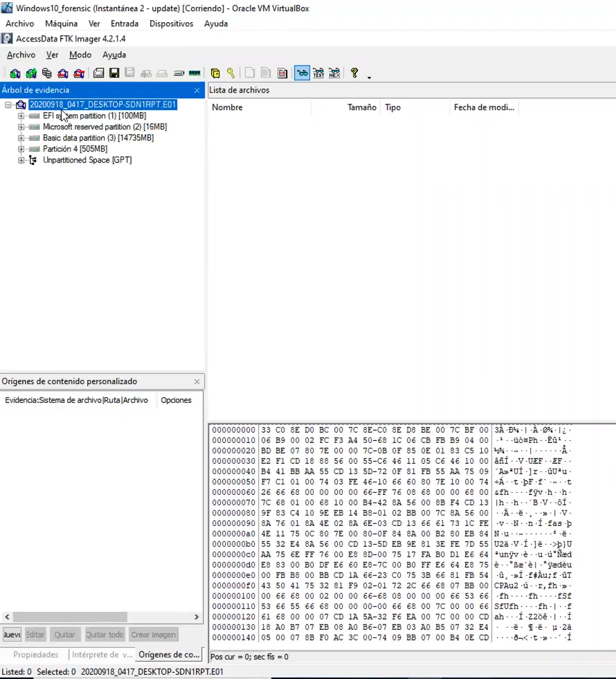Select the E01 evidence image root item
This screenshot has height=679, width=616.
[102, 105]
